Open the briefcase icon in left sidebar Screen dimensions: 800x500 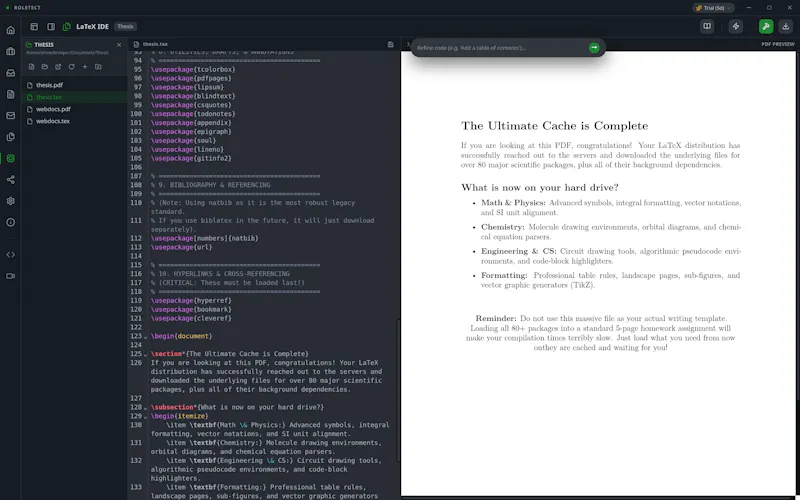click(11, 52)
